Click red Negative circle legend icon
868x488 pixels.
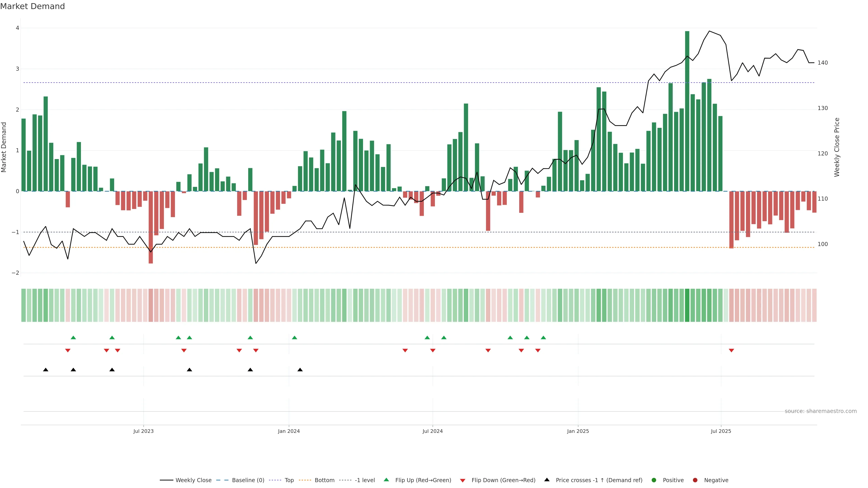click(695, 480)
